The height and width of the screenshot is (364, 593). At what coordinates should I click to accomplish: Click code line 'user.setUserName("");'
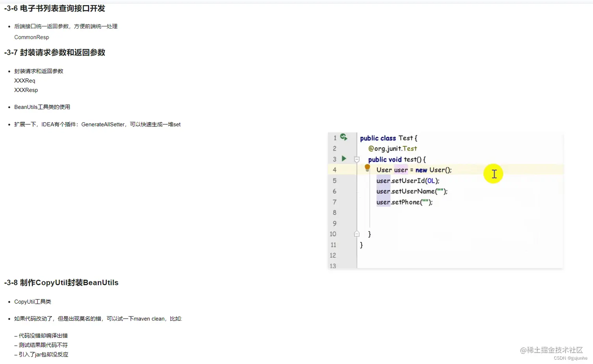point(412,191)
